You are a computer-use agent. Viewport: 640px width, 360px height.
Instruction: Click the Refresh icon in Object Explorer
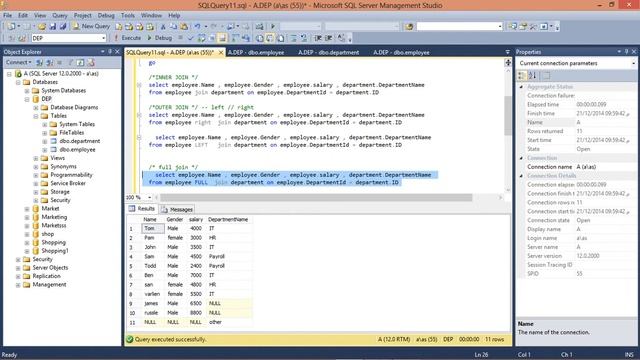point(80,62)
